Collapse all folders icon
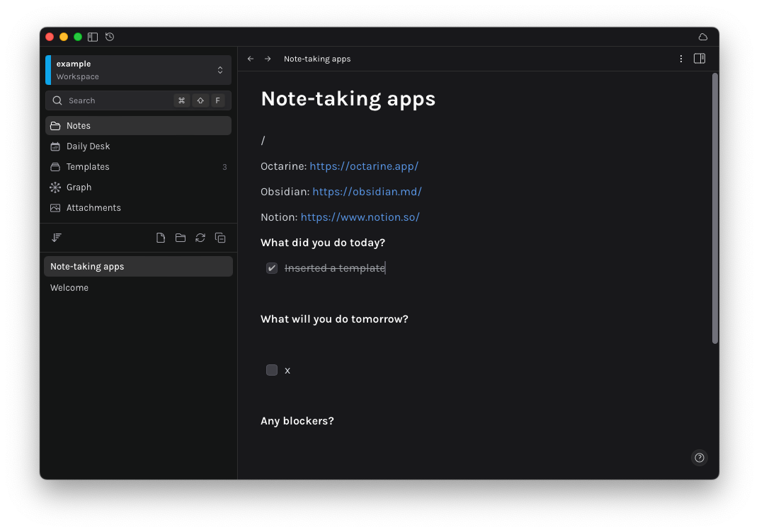Screen dimensions: 759x532 point(220,238)
